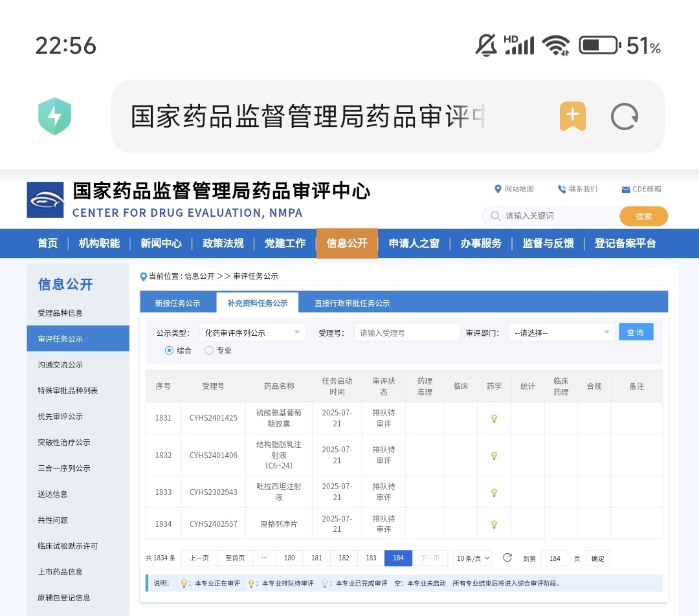Open 三合一序列公示 in sidebar
This screenshot has height=616, width=699.
pos(63,468)
